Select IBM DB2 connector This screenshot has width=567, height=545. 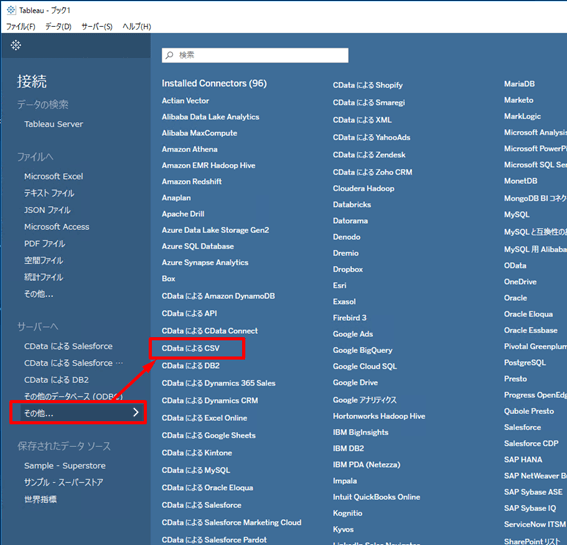tap(348, 448)
